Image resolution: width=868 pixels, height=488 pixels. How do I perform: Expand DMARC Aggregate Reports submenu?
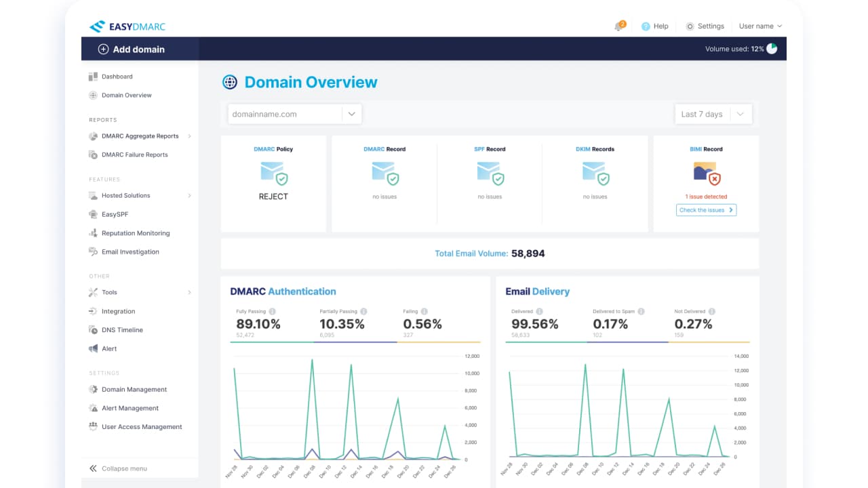pos(189,136)
